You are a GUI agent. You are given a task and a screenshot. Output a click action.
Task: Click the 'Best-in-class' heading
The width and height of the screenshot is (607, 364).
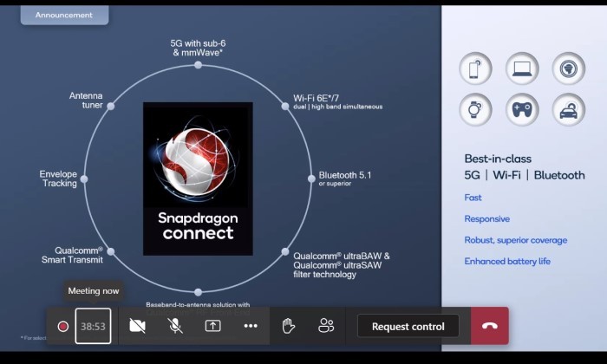[498, 159]
